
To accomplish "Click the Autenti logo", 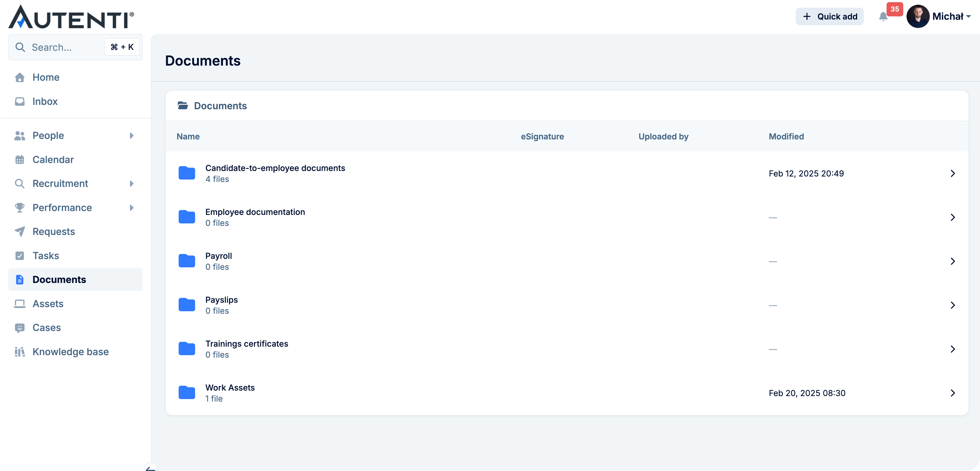I will (71, 17).
